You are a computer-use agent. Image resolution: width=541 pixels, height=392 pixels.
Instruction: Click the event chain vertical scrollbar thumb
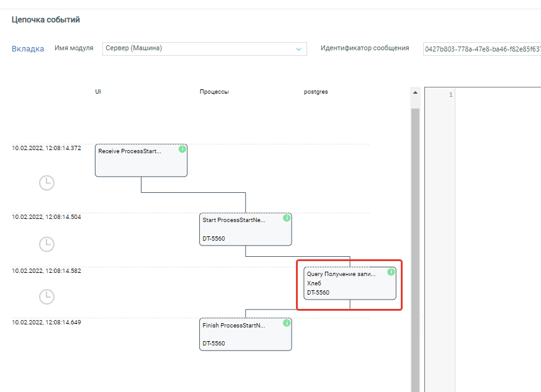(415, 248)
